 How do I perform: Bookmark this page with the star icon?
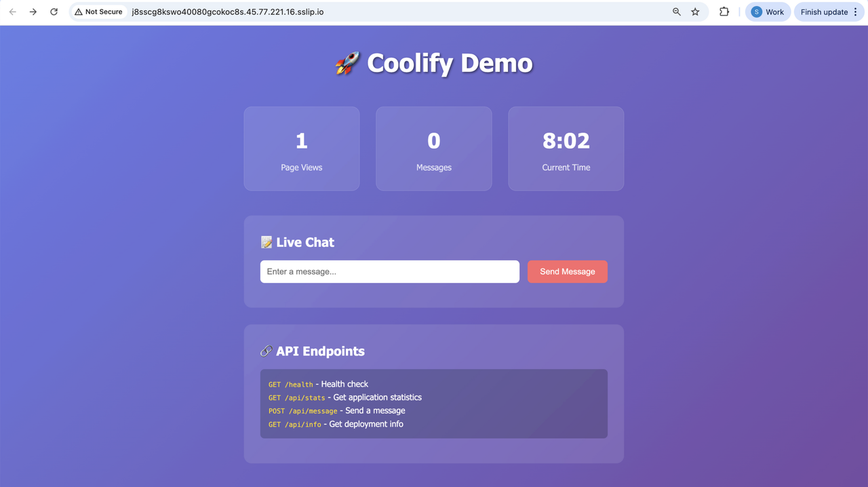tap(695, 12)
